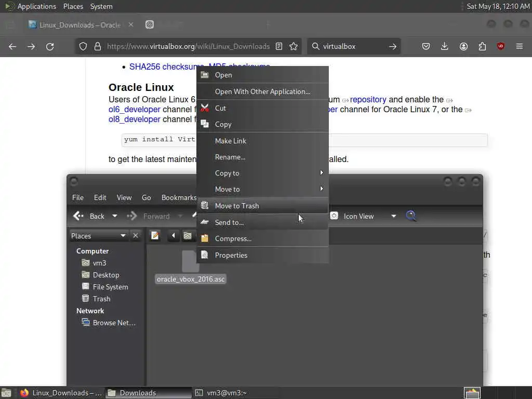Close the Linux_Downloads browser tab
Viewport: 532px width, 399px height.
(131, 25)
